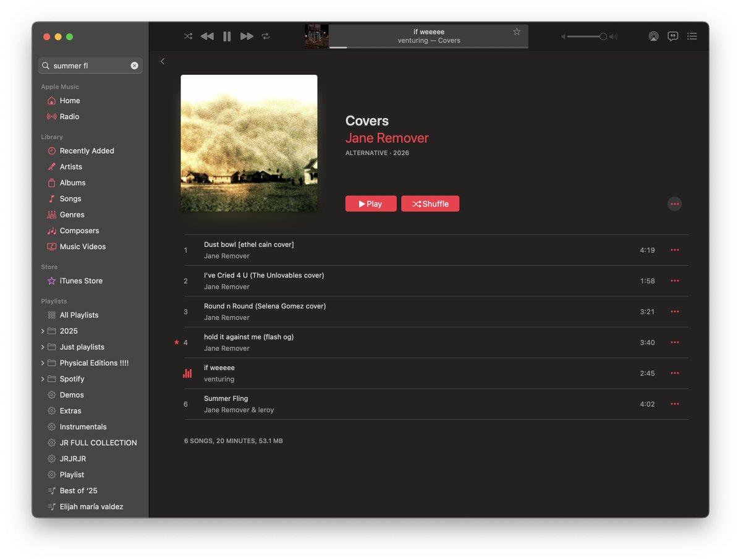Screen dimensions: 741x560
Task: Click the search field containing summer fl
Action: 90,66
